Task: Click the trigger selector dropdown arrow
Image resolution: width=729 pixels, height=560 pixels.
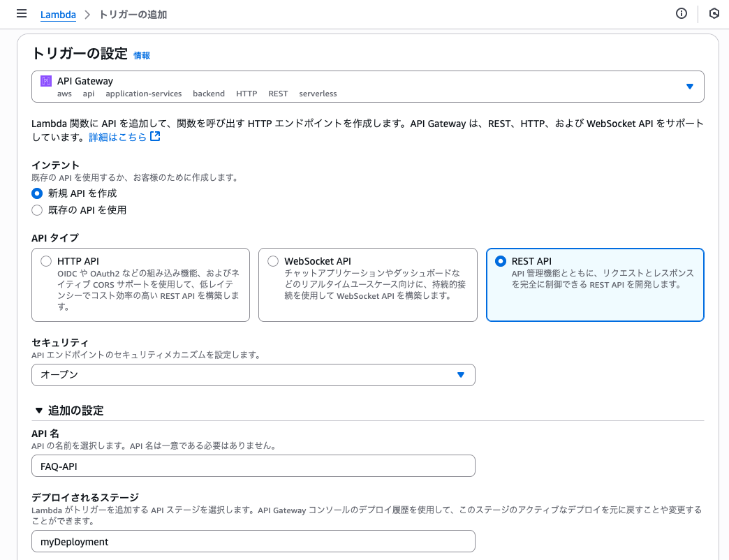Action: 690,87
